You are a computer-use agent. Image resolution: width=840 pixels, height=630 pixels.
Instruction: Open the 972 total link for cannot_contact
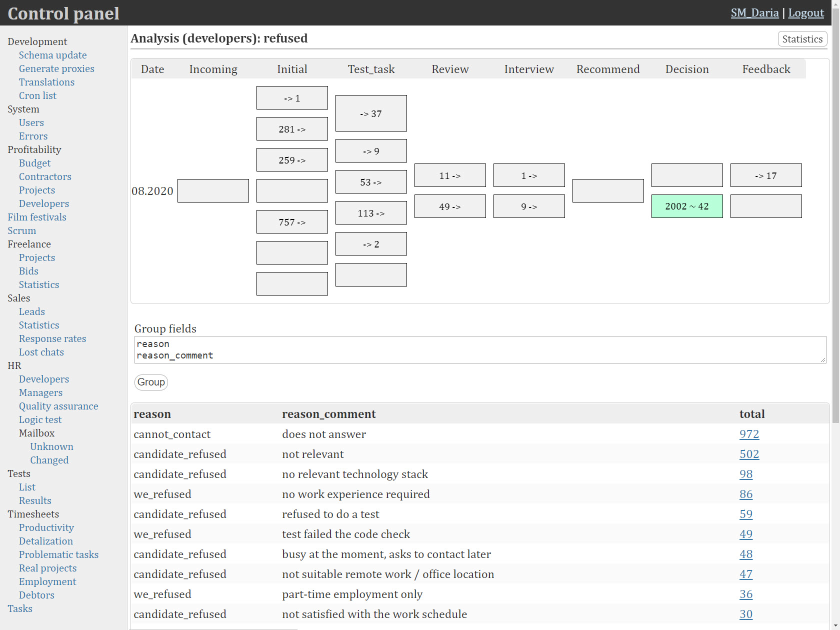(748, 434)
